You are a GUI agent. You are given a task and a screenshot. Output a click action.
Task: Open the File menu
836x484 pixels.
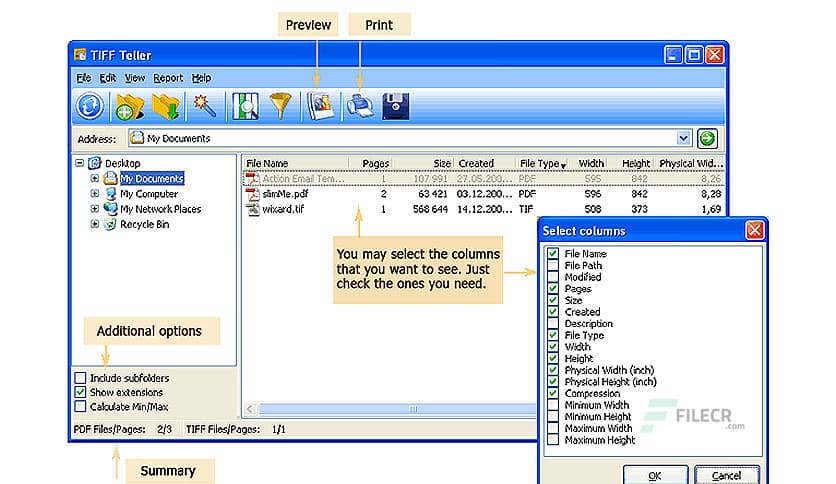pyautogui.click(x=84, y=78)
